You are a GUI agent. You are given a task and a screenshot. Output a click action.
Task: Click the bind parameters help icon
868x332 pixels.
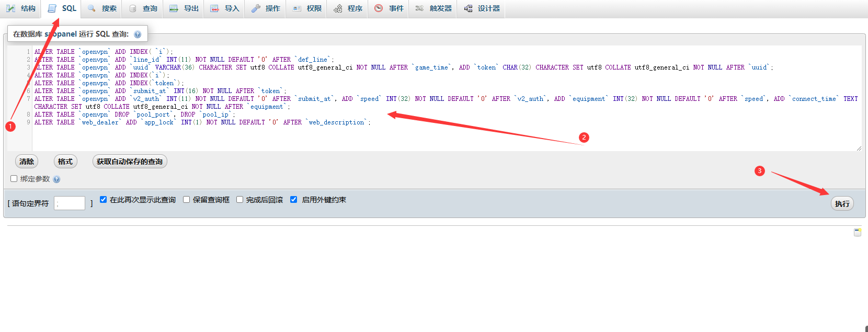pyautogui.click(x=56, y=179)
